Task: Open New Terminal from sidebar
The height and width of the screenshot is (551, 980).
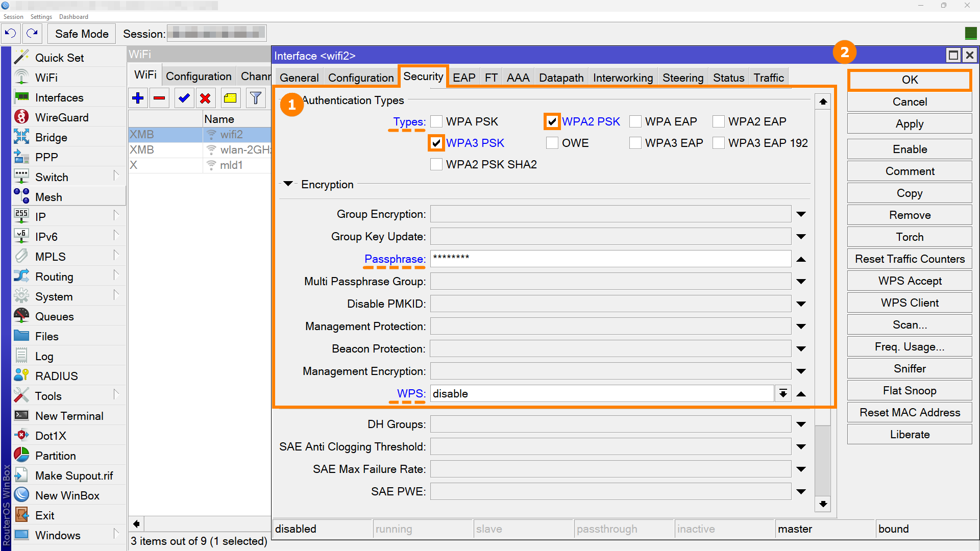Action: pyautogui.click(x=69, y=416)
